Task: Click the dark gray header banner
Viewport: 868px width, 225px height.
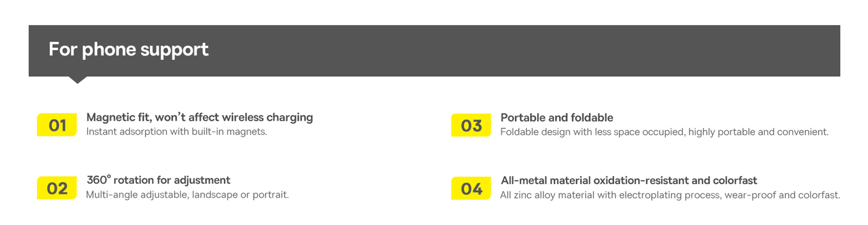Action: pyautogui.click(x=434, y=51)
